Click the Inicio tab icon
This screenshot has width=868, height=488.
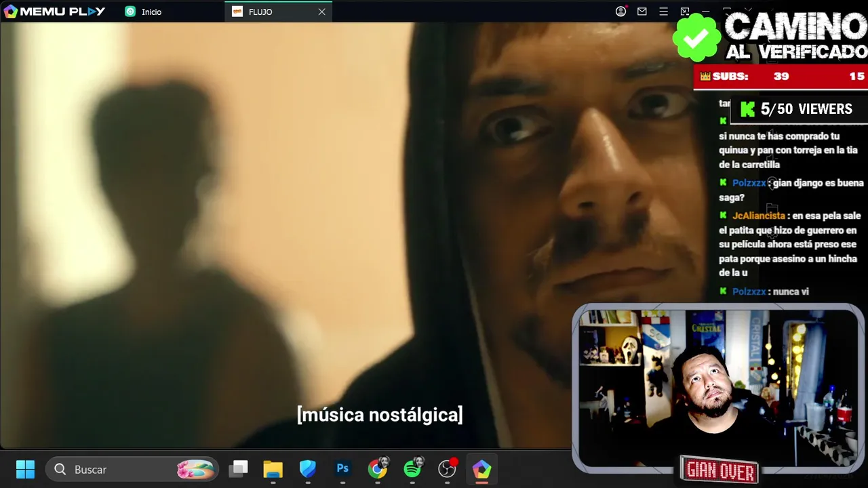pos(130,12)
